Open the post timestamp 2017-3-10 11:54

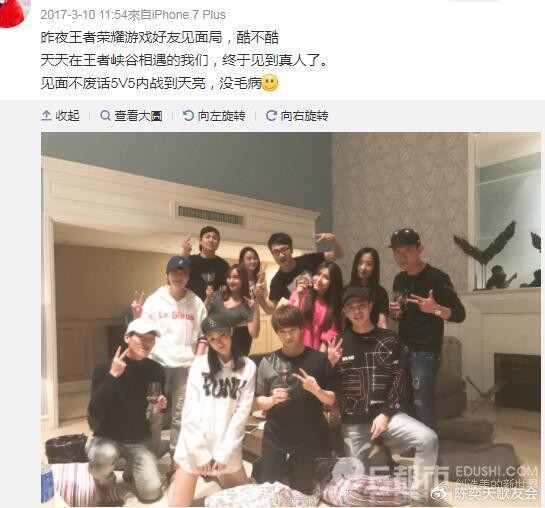tap(83, 15)
